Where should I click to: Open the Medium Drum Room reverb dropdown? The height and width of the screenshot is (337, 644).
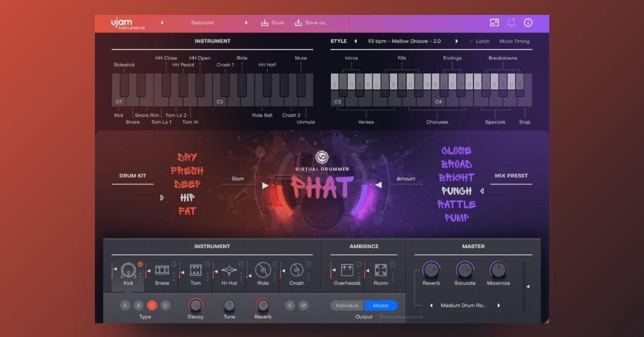coord(463,305)
